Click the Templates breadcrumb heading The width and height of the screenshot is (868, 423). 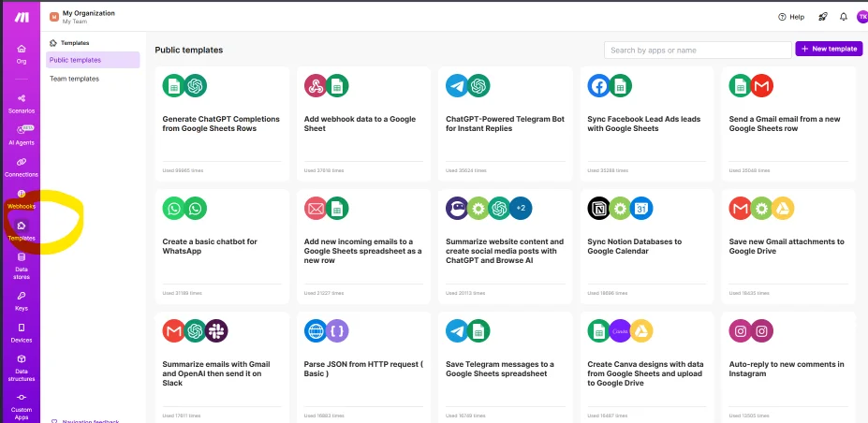coord(69,42)
